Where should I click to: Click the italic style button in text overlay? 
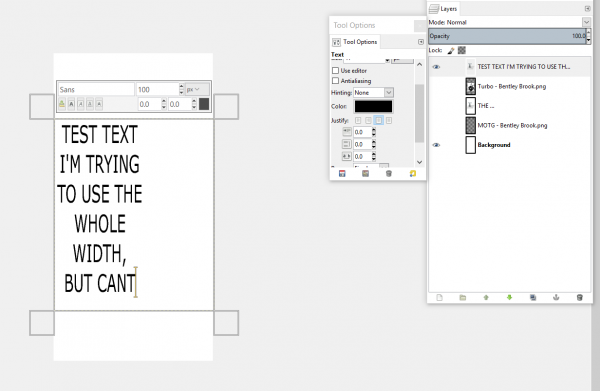click(x=80, y=104)
